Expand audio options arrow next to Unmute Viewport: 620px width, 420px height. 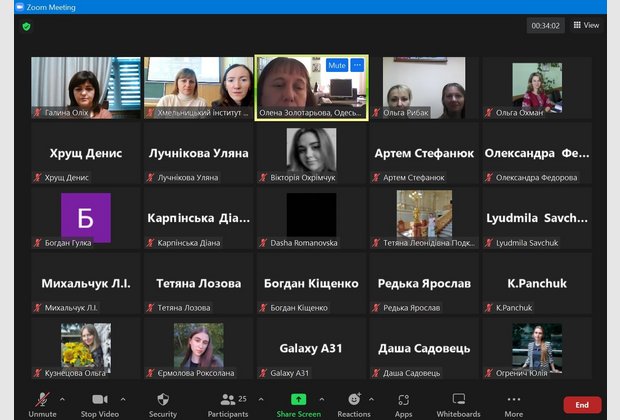coord(62,399)
